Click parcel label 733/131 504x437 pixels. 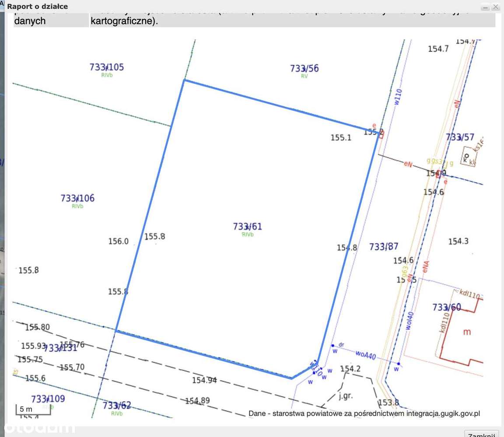(60, 348)
